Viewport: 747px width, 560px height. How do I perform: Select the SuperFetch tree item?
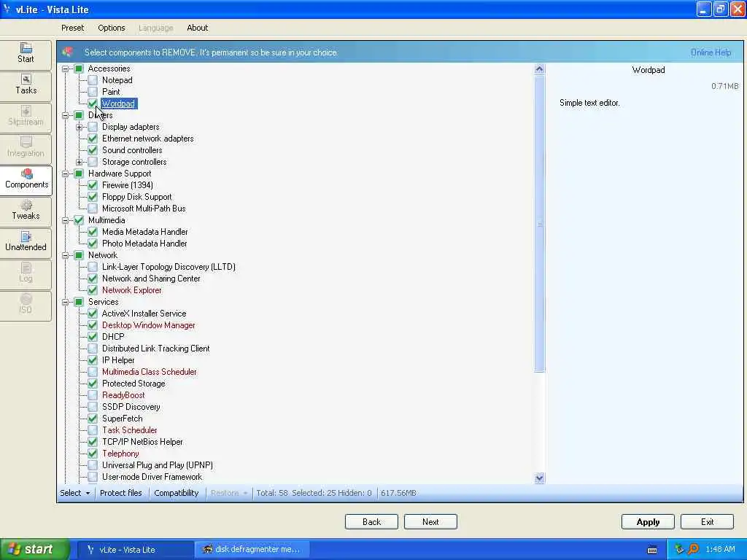point(122,419)
